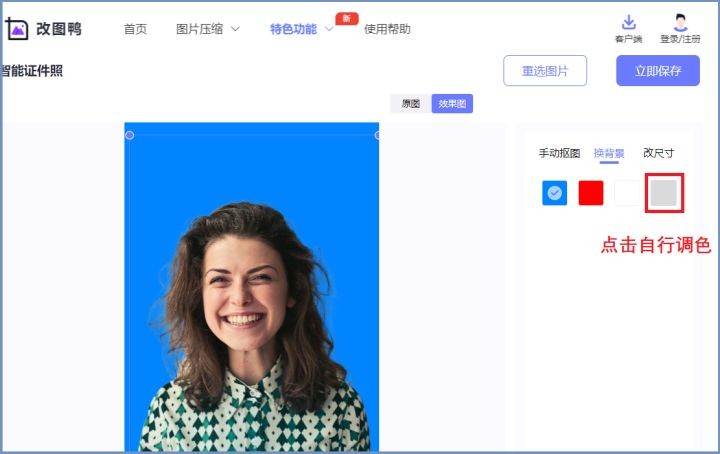The height and width of the screenshot is (454, 720).
Task: Click the top-right crop handle circle
Action: (378, 135)
